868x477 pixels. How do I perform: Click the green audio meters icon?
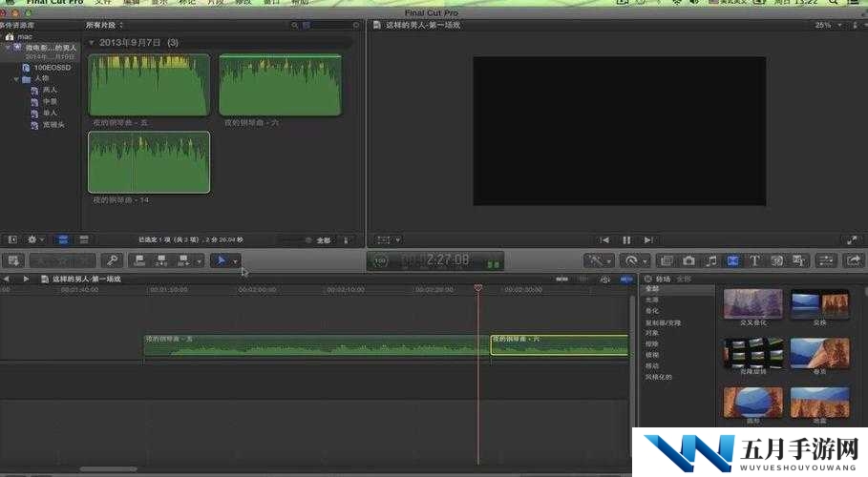493,263
